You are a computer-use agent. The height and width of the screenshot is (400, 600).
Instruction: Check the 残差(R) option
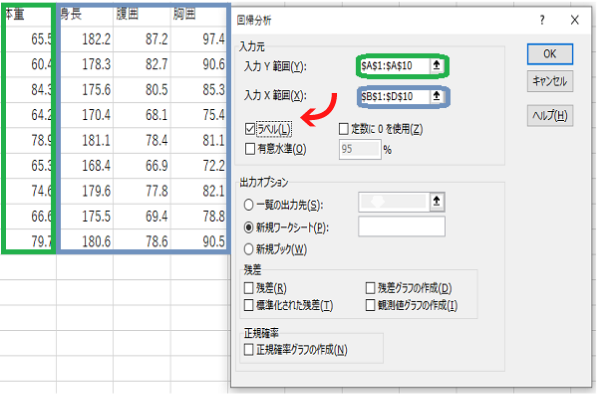pyautogui.click(x=249, y=288)
